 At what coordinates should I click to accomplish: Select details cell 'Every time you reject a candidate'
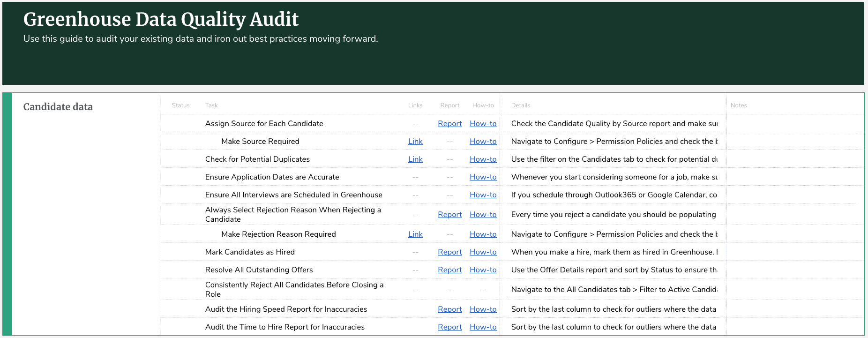(614, 214)
